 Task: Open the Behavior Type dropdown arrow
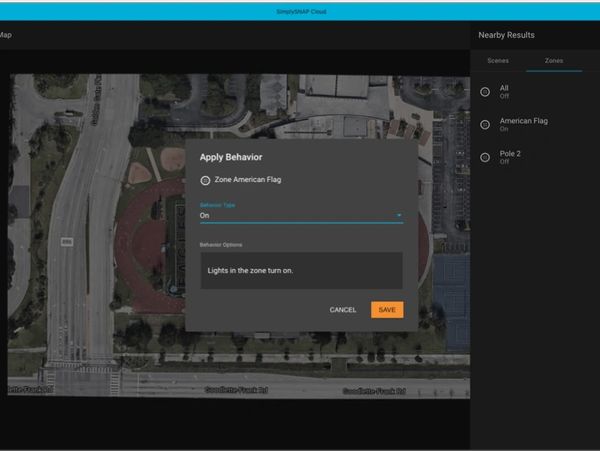[x=398, y=215]
